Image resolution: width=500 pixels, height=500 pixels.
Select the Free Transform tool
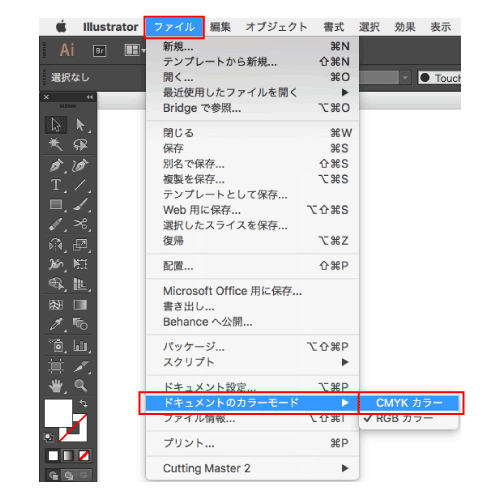coord(80,264)
